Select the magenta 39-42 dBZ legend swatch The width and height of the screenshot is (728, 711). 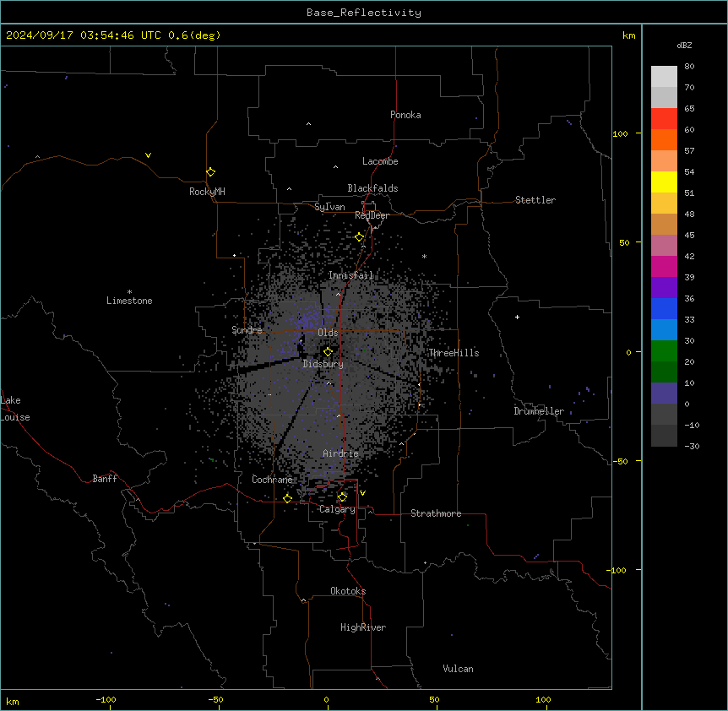point(664,266)
